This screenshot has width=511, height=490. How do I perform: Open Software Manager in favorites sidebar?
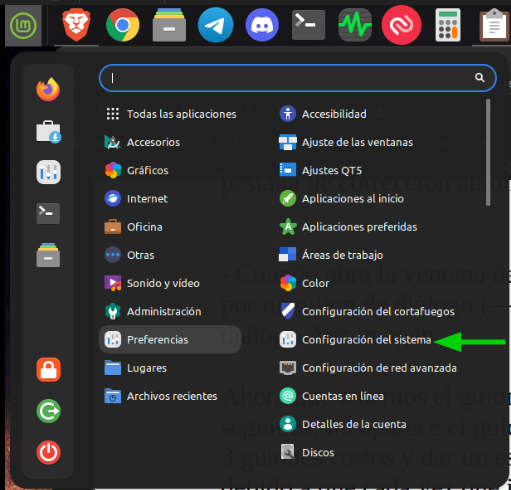(48, 131)
